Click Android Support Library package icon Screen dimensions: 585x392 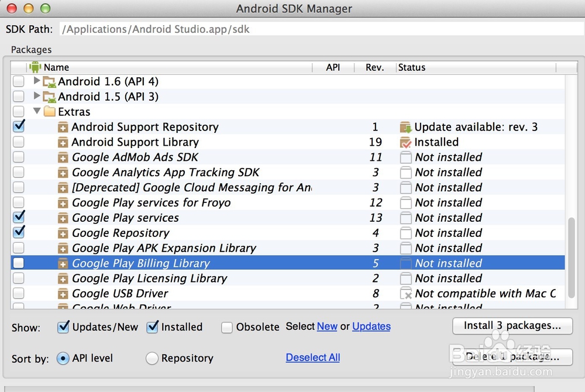click(63, 143)
